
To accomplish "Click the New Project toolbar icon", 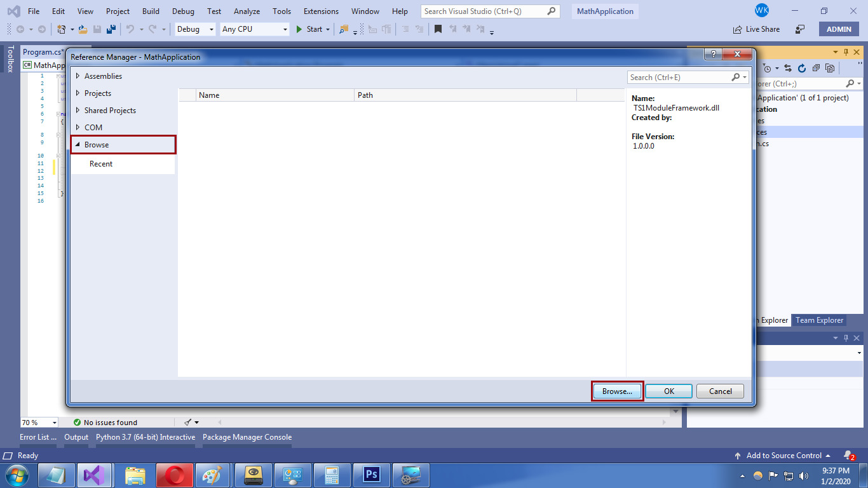I will point(61,29).
